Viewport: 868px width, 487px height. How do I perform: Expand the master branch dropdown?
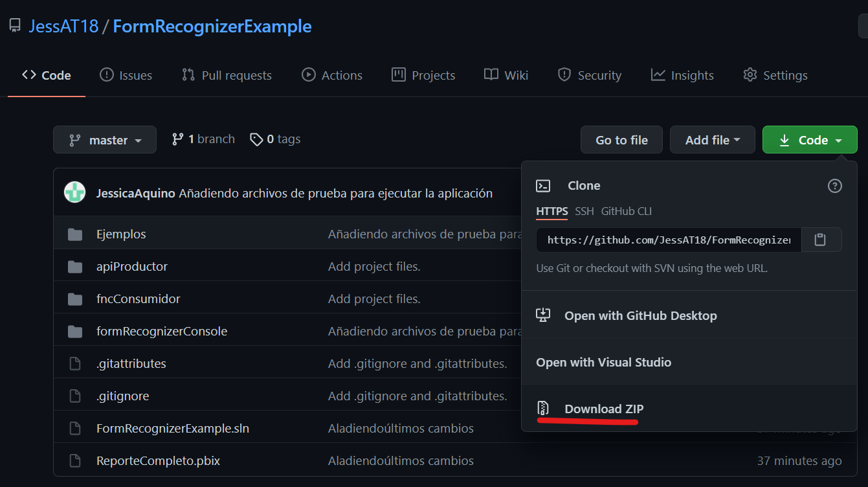coord(105,140)
